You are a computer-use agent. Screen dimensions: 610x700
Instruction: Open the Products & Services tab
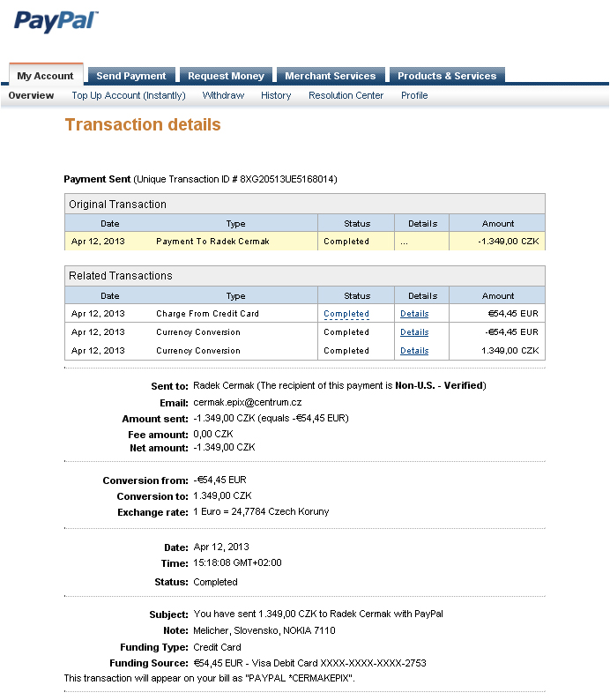click(446, 76)
